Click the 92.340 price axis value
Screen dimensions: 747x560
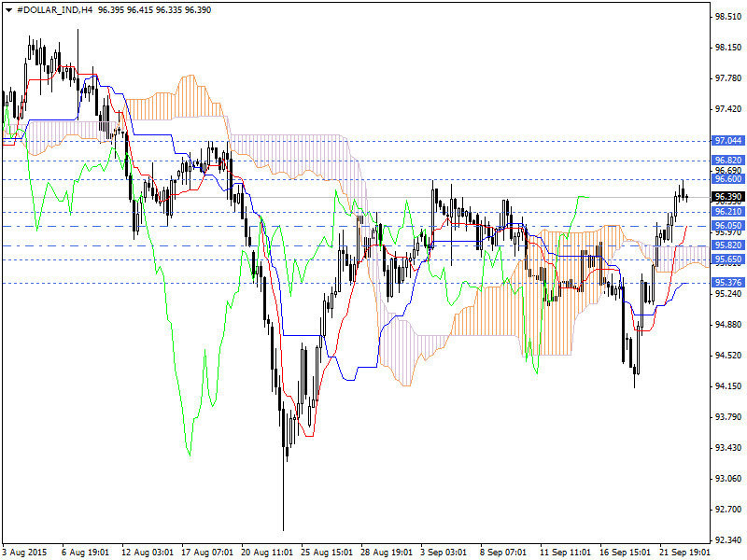pyautogui.click(x=727, y=540)
